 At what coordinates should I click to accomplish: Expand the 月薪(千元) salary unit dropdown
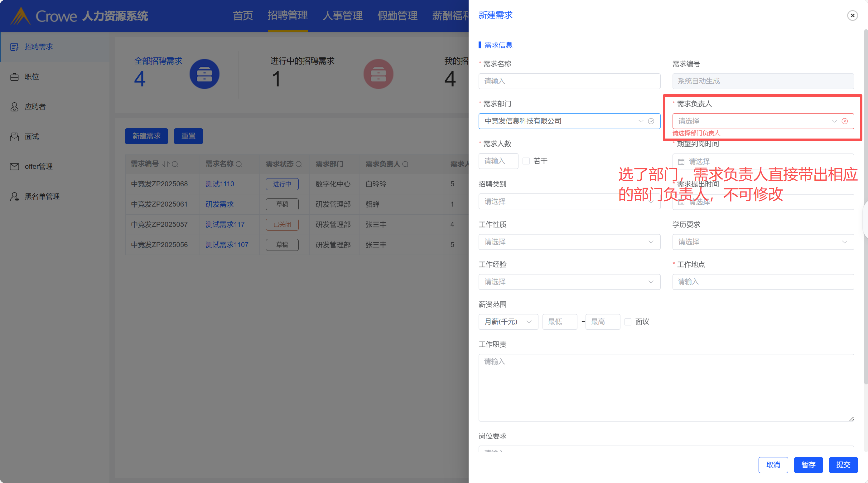(x=508, y=322)
